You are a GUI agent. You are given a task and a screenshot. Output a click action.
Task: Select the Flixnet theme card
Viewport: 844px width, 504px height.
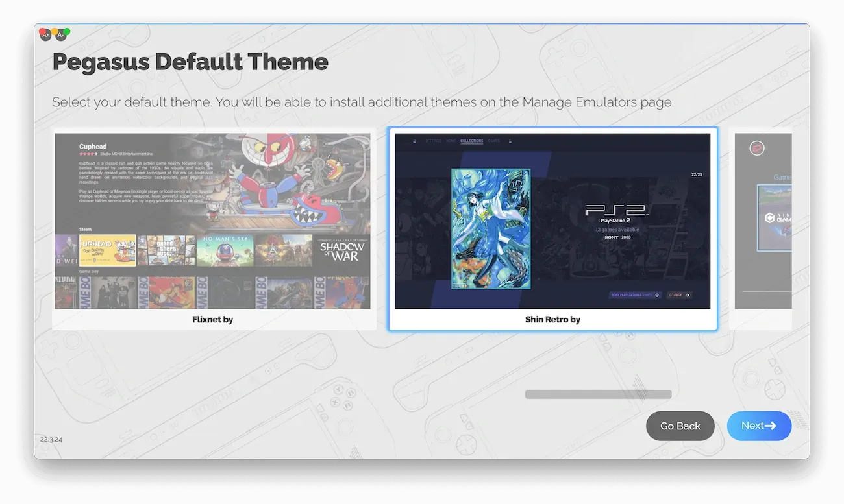214,229
